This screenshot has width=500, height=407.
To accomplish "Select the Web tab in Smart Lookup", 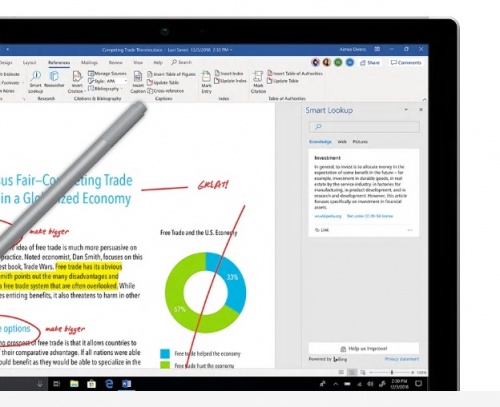I will point(342,142).
